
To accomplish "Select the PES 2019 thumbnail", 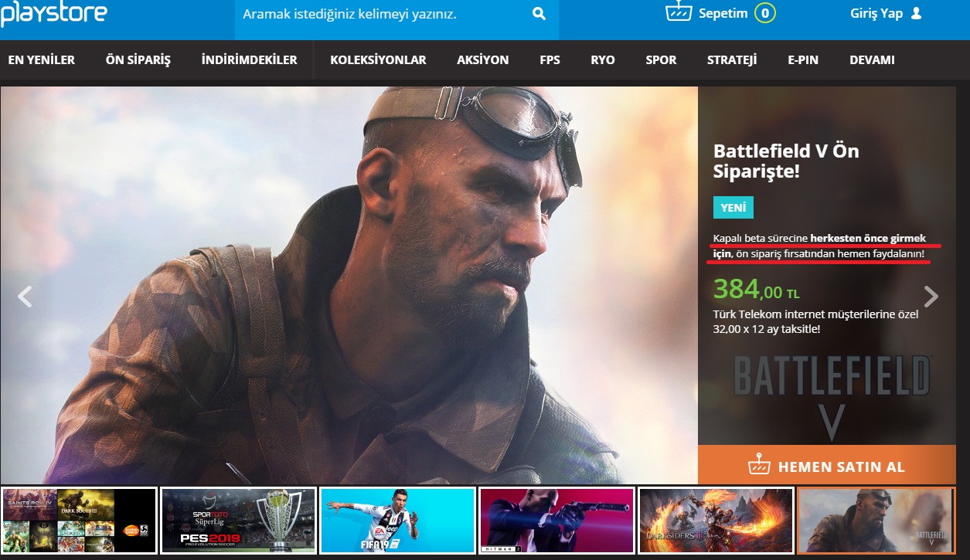I will pos(238,521).
